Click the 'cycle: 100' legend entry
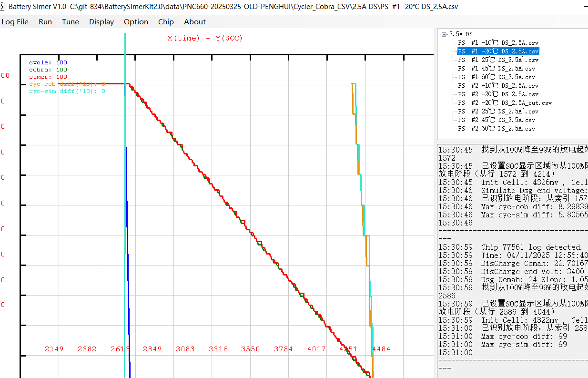 pyautogui.click(x=48, y=62)
